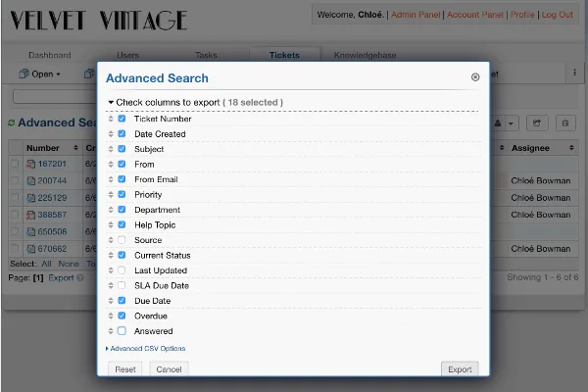This screenshot has width=588, height=392.
Task: Open ticket number 200744
Action: tap(52, 180)
